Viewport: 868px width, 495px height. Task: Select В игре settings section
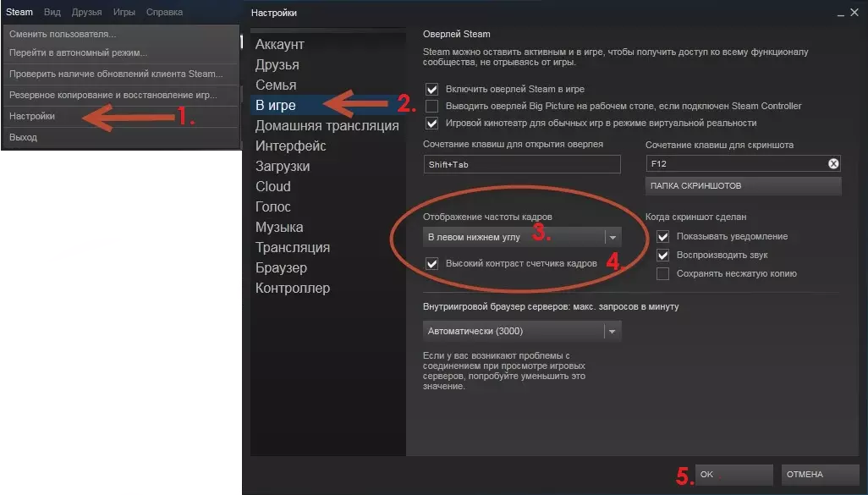point(327,105)
